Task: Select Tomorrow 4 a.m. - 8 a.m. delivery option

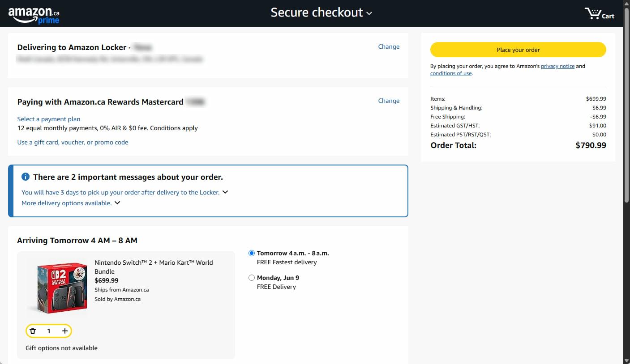Action: tap(252, 253)
